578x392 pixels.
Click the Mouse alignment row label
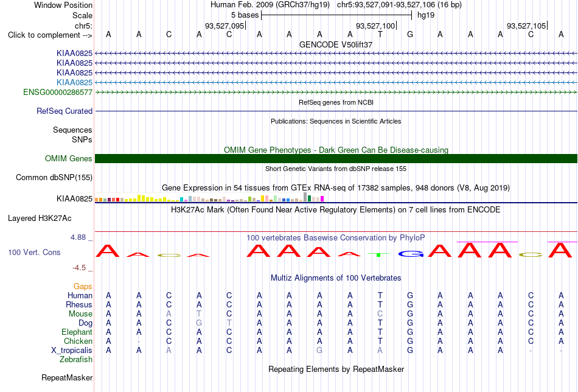[80, 314]
